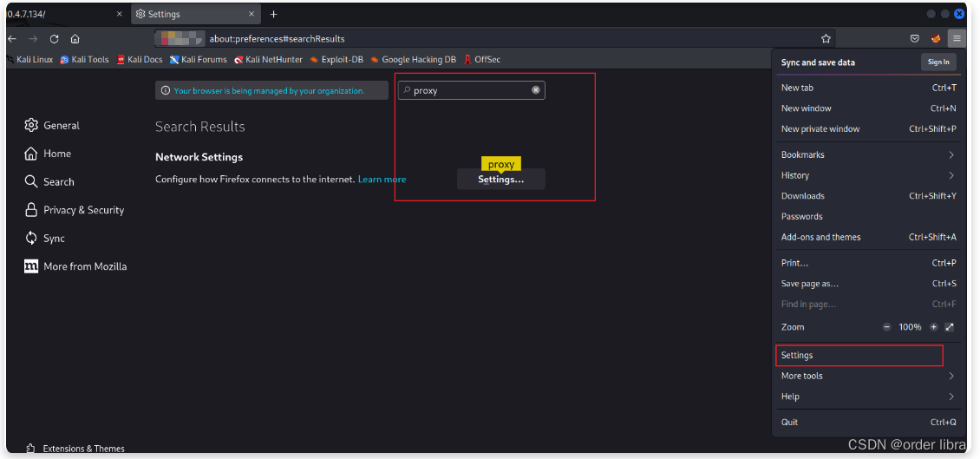Bookmark this page with star icon
Viewport: 980px width, 459px height.
pos(826,39)
